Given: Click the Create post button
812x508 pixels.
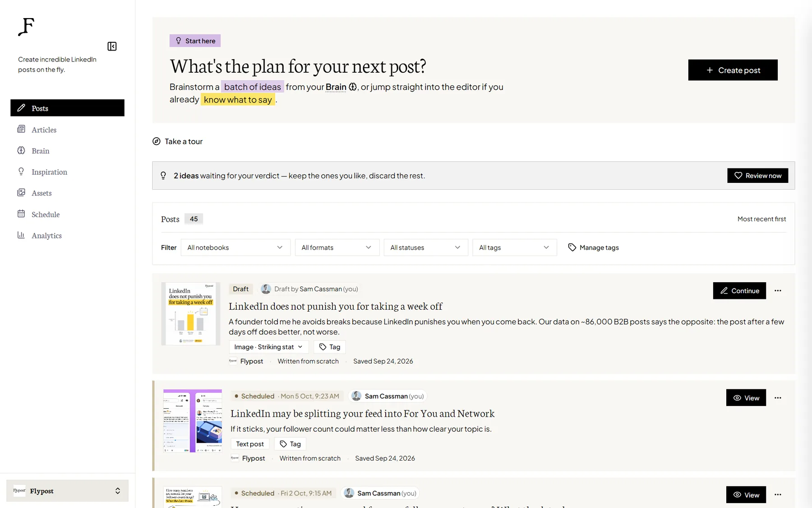Looking at the screenshot, I should (733, 70).
